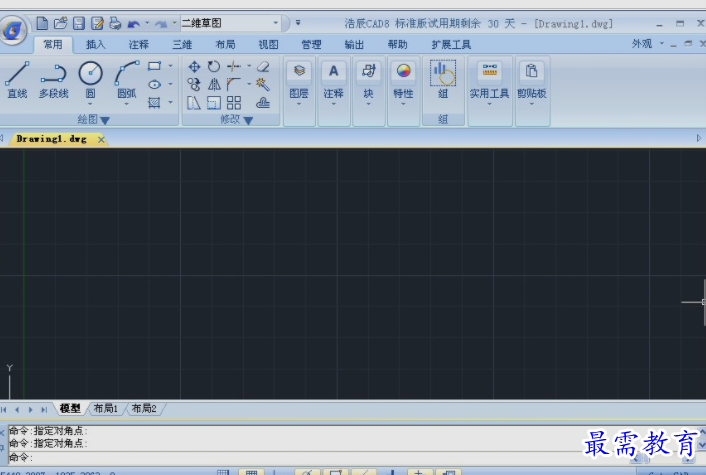Open the 实用工具 utilities panel dropdown
The image size is (706, 475).
tap(489, 104)
